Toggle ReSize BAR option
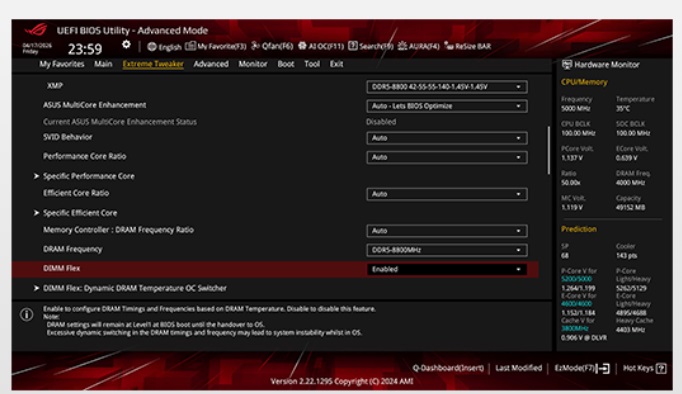The height and width of the screenshot is (394, 682). [x=468, y=46]
